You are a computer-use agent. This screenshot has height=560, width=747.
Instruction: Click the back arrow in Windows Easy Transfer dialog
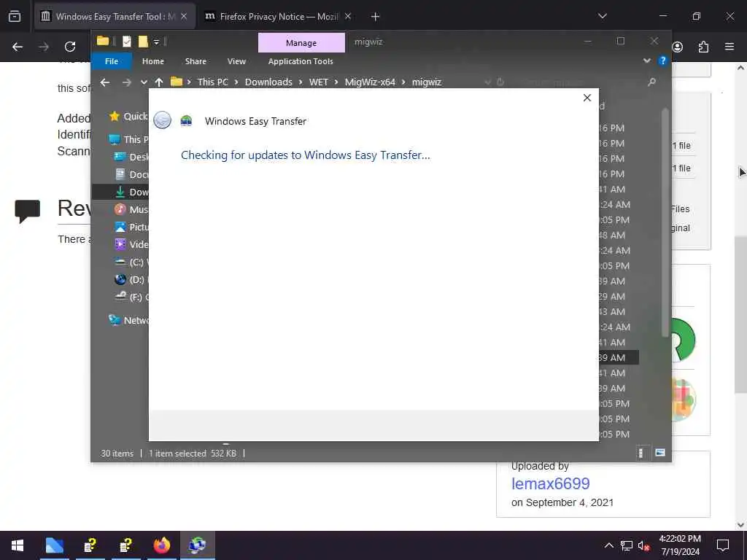(163, 120)
